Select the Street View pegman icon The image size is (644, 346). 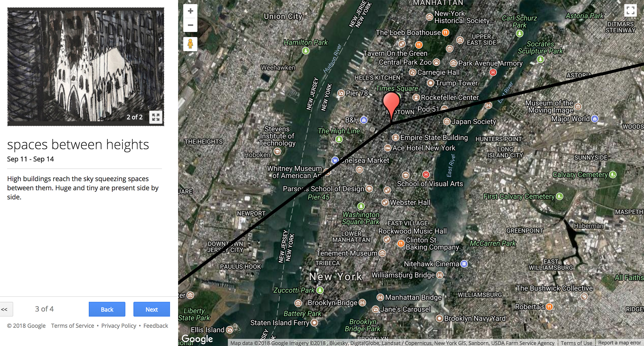190,44
